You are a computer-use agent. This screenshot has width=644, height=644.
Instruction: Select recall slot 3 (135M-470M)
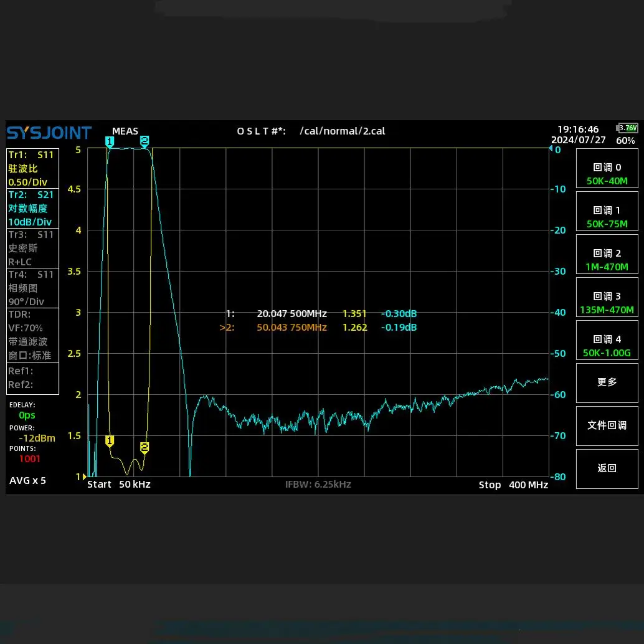coord(607,297)
